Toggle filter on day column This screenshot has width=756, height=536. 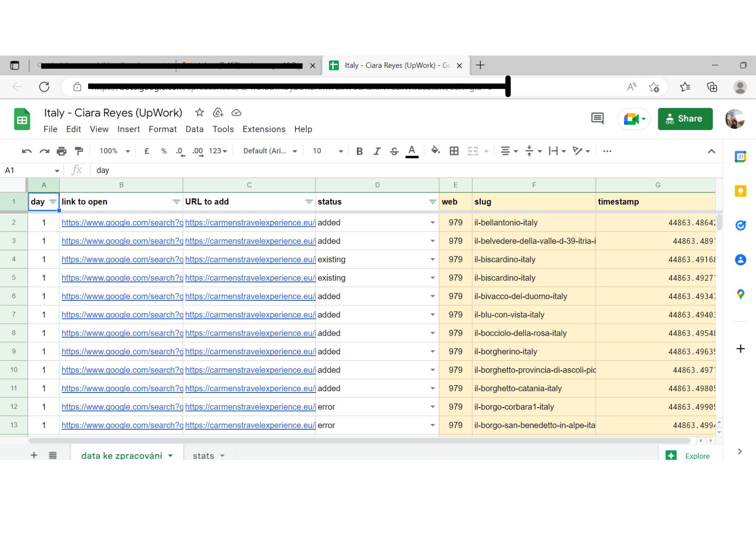pyautogui.click(x=53, y=202)
